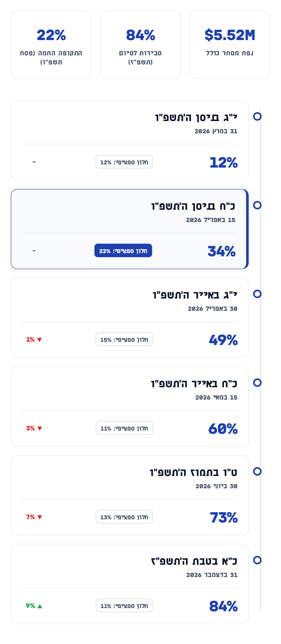Click the red down arrow next to 1%
281x644 pixels.
point(40,340)
